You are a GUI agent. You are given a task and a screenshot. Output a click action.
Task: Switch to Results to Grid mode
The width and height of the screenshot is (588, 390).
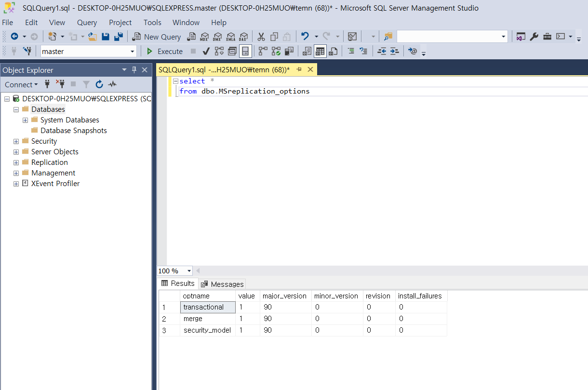(320, 51)
